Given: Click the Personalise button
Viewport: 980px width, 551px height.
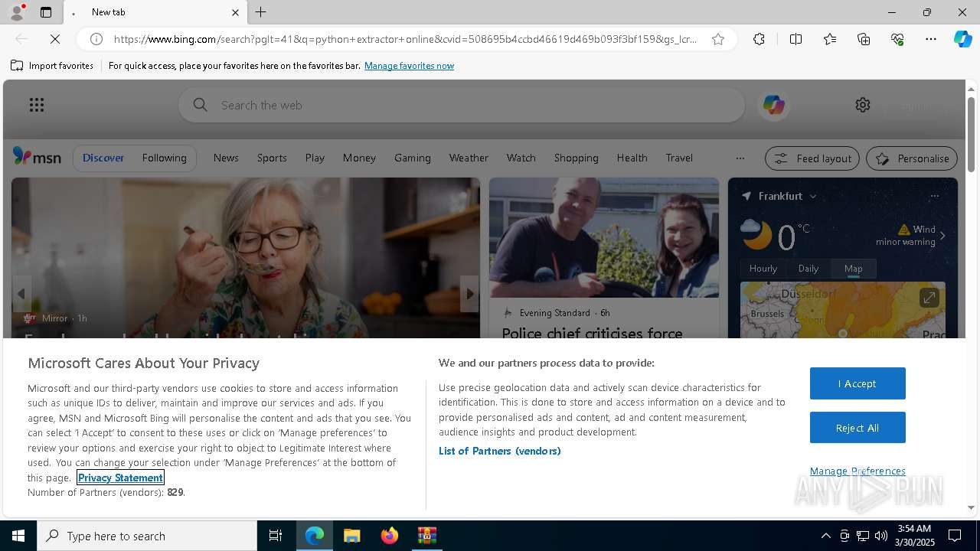Looking at the screenshot, I should (911, 158).
